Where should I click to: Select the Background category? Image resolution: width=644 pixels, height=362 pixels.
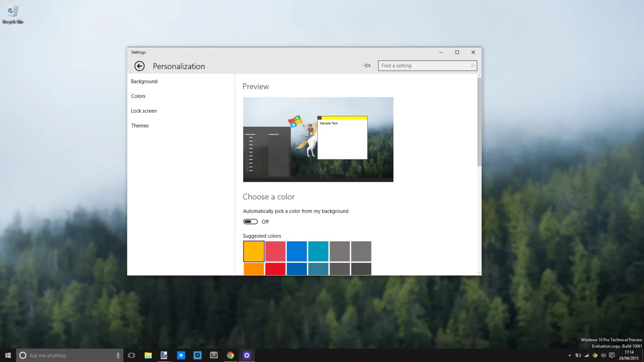point(144,81)
